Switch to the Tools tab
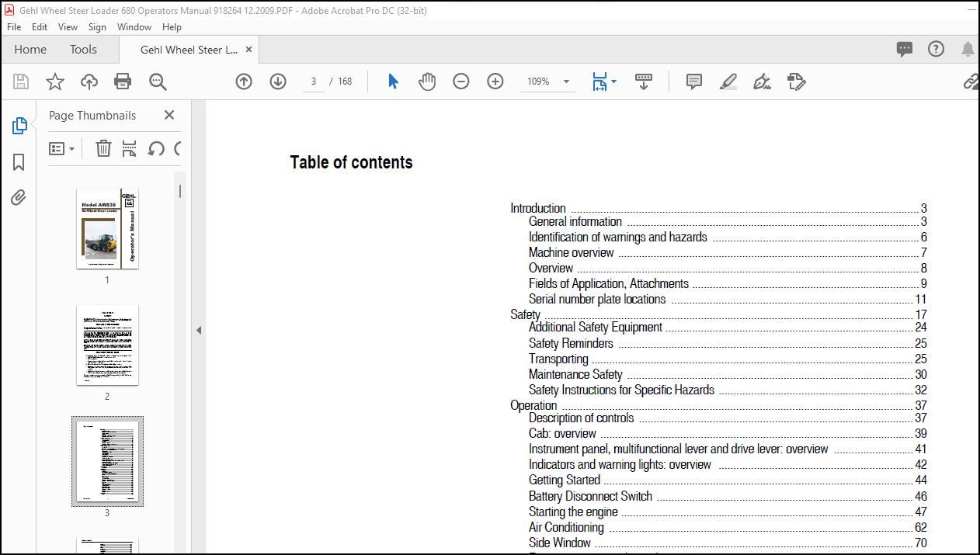Viewport: 980px width, 555px height. 83,49
